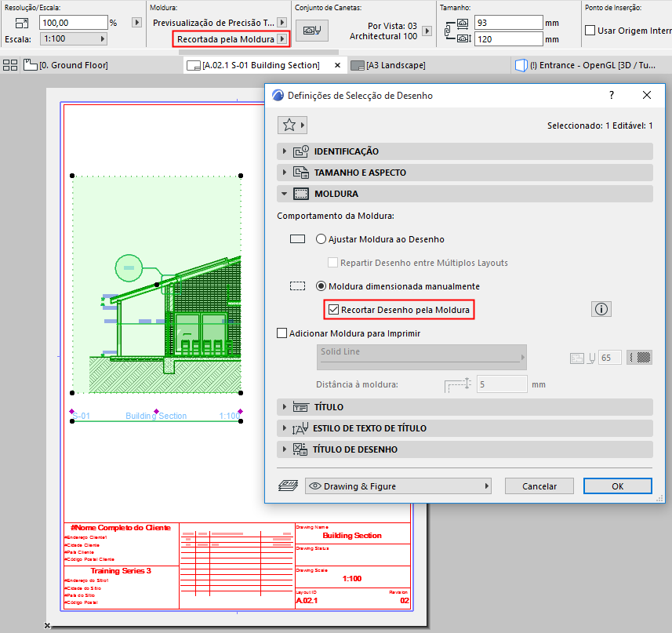The width and height of the screenshot is (672, 633).
Task: Click the Moldura panel frame icon
Action: [x=301, y=194]
